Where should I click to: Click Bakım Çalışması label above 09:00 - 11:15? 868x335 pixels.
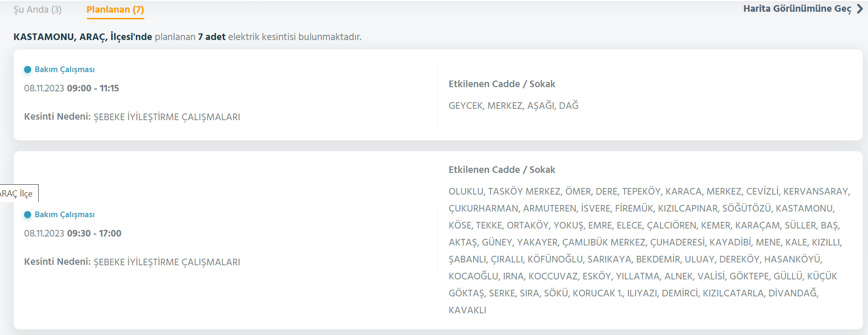65,69
